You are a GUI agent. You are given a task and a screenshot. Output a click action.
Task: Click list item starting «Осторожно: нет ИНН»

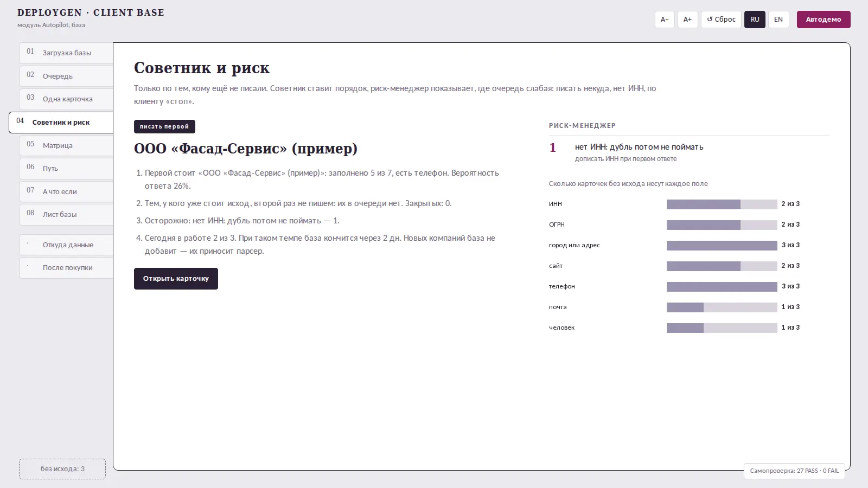point(242,221)
